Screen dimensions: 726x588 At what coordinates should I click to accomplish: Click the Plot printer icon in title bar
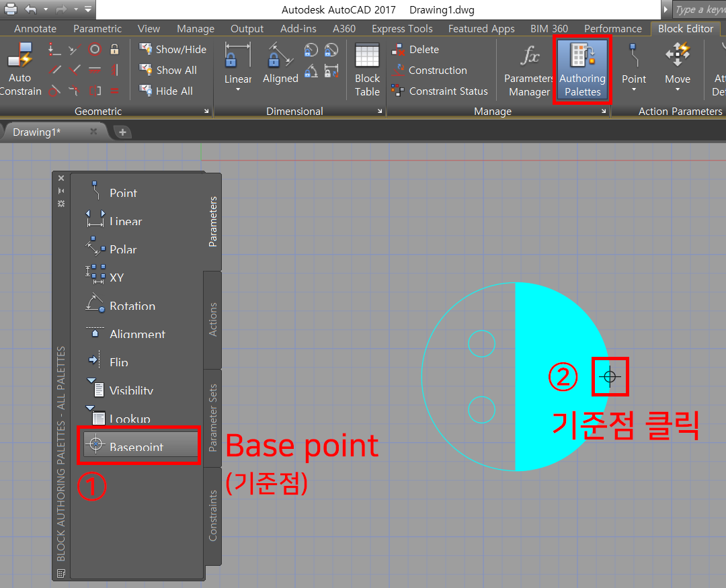click(x=10, y=9)
